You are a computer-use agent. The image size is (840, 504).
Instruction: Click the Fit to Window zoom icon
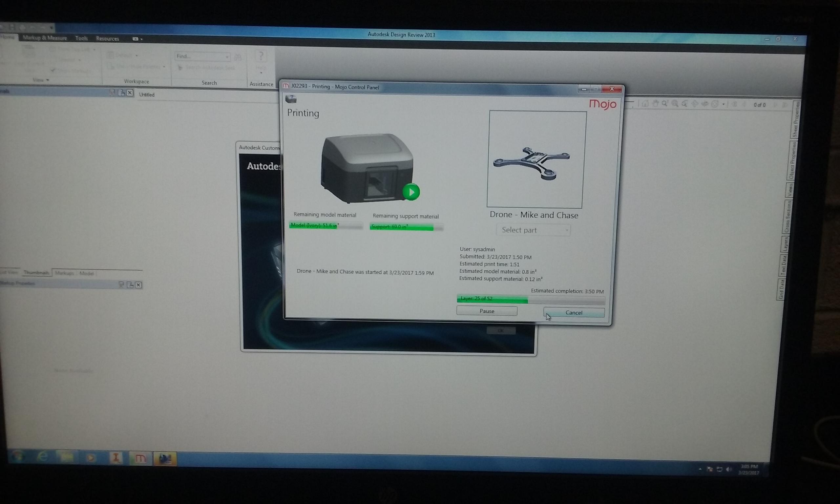click(x=685, y=104)
